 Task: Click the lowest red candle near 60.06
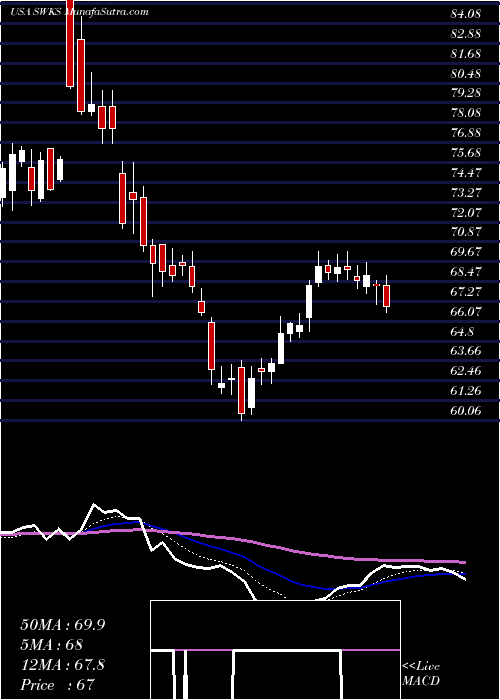[x=242, y=391]
